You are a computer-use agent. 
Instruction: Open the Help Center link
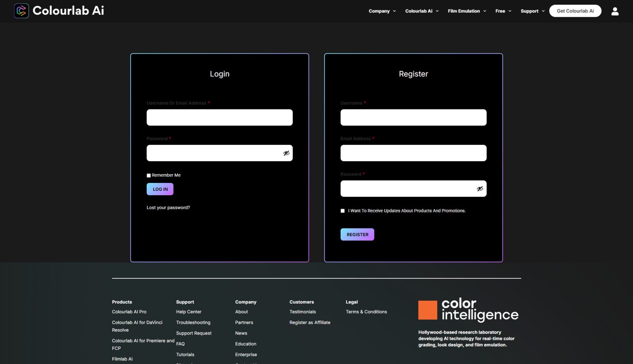(189, 312)
